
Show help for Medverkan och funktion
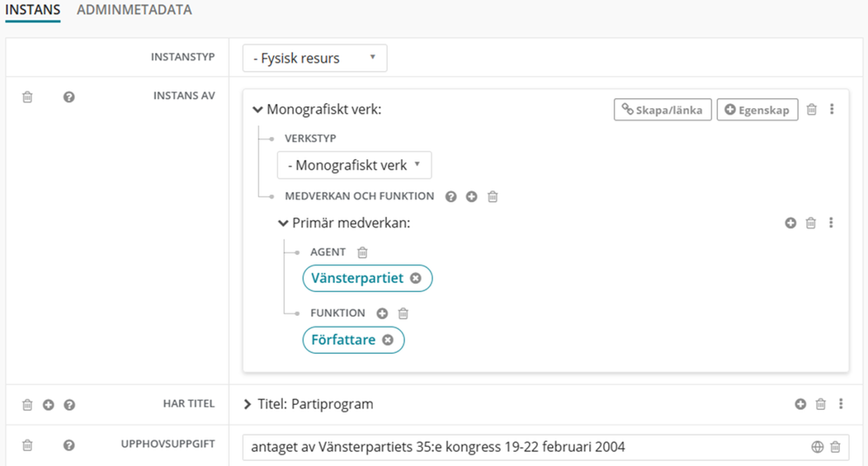click(x=451, y=196)
